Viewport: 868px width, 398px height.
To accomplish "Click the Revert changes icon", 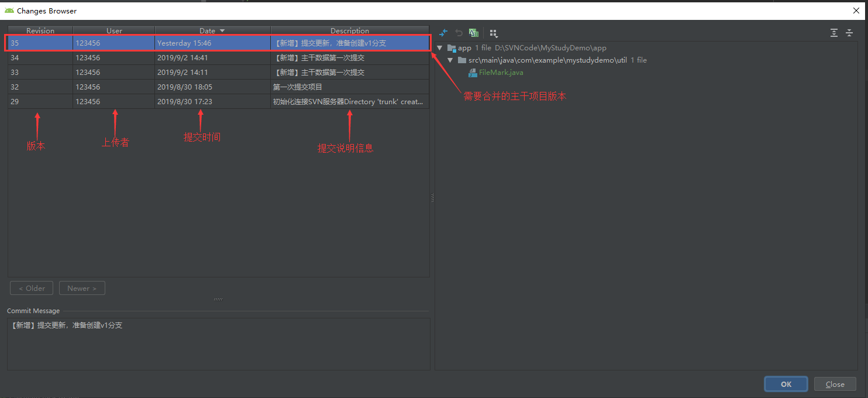I will (x=459, y=33).
